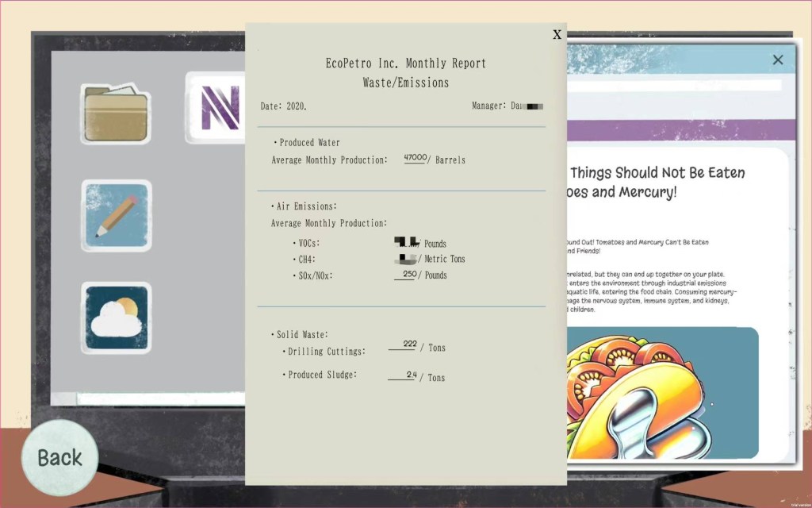The image size is (812, 508).
Task: Close the EcoPetro monthly report
Action: (557, 34)
